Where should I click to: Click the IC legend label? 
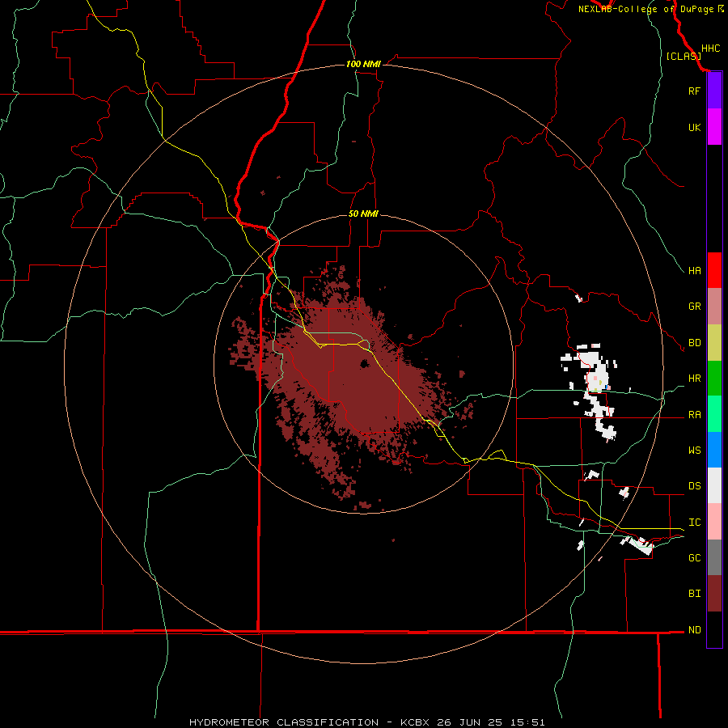click(694, 523)
